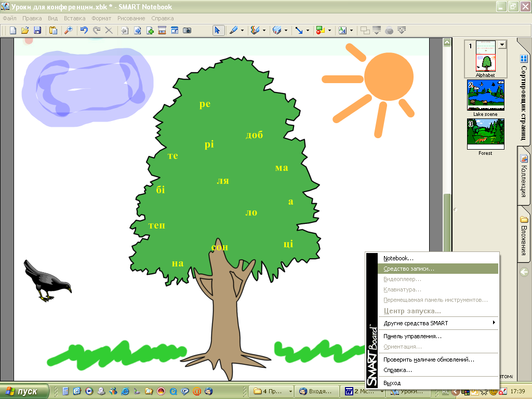The image size is (532, 399).
Task: Open the 'Вставка' menu
Action: (x=74, y=18)
